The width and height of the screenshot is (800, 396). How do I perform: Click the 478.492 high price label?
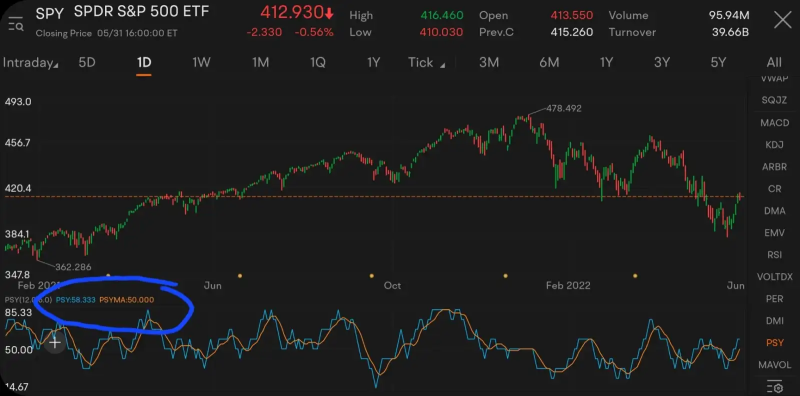(x=564, y=108)
